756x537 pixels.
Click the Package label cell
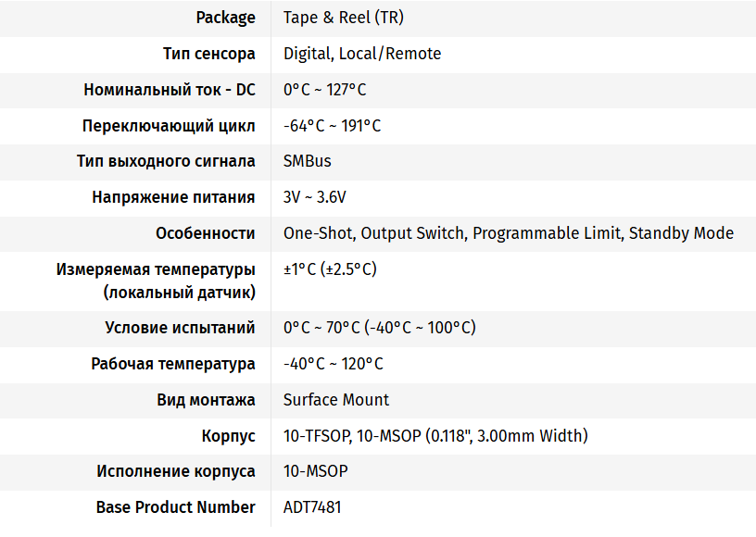point(225,18)
